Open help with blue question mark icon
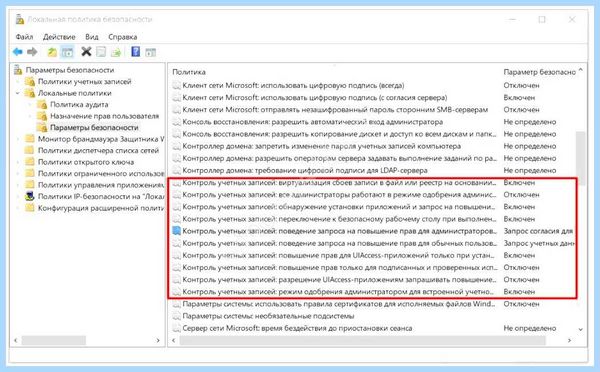Viewport: 600px width, 372px height. pyautogui.click(x=135, y=51)
